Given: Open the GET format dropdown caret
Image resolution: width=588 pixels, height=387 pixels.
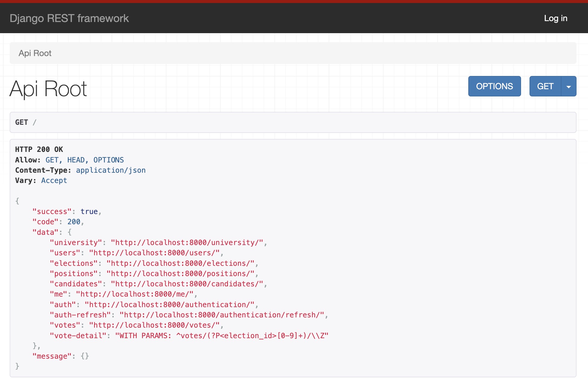Looking at the screenshot, I should 569,87.
